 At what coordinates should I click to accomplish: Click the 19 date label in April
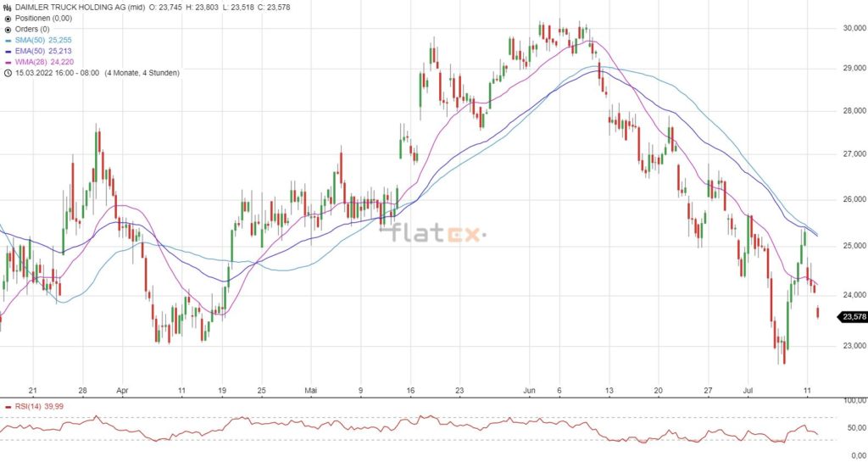(x=222, y=390)
